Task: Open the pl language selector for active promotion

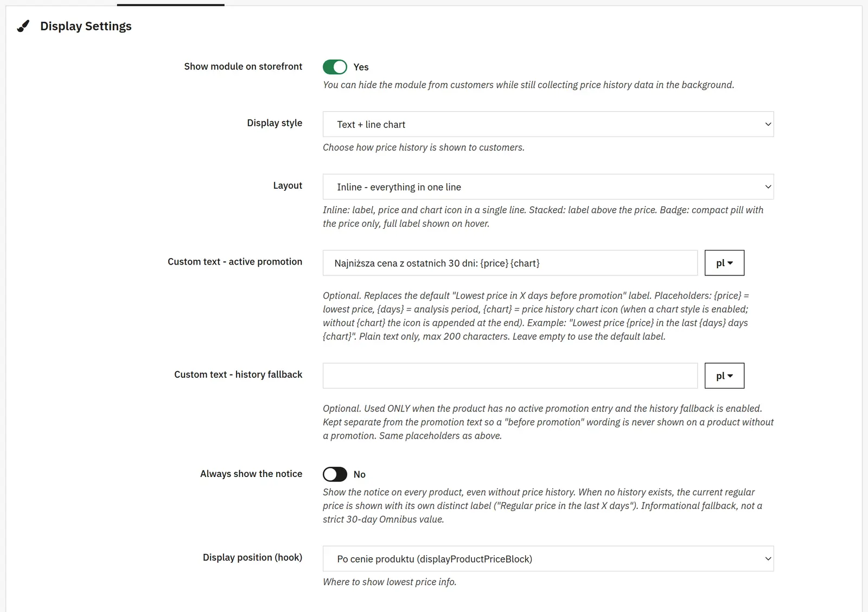Action: pos(724,263)
